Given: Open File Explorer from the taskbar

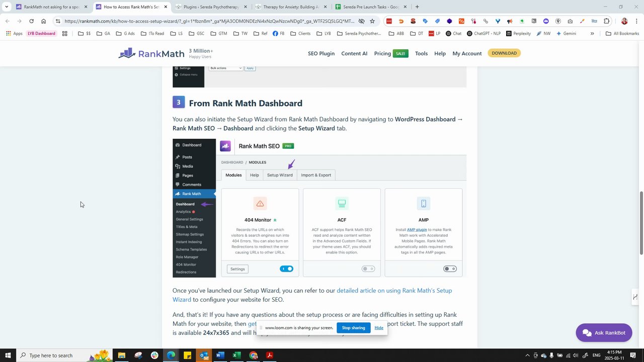Looking at the screenshot, I should pos(121,355).
